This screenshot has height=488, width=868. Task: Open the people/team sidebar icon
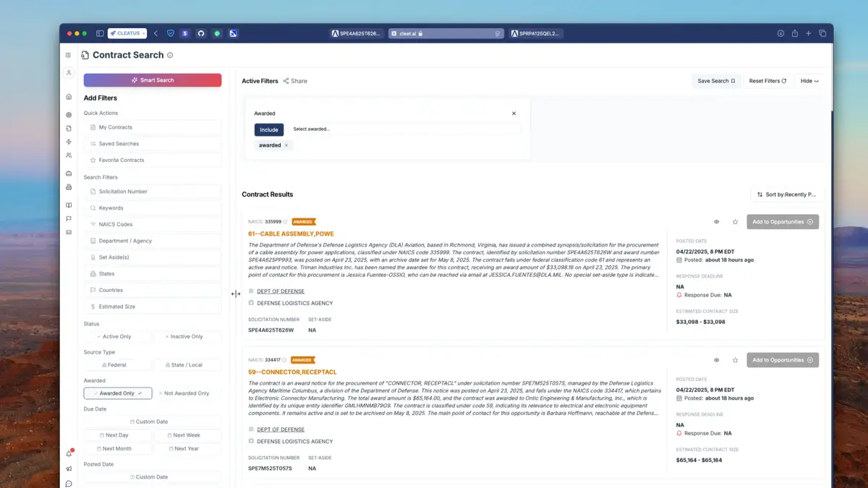pyautogui.click(x=69, y=155)
